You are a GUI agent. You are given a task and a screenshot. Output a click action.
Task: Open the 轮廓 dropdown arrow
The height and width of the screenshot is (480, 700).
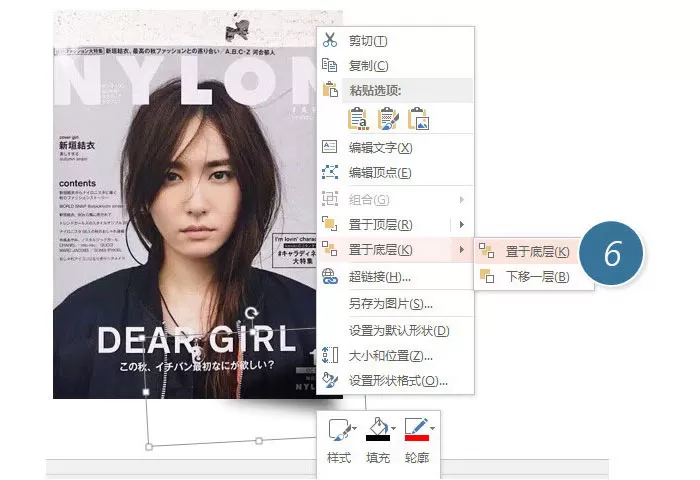point(433,428)
